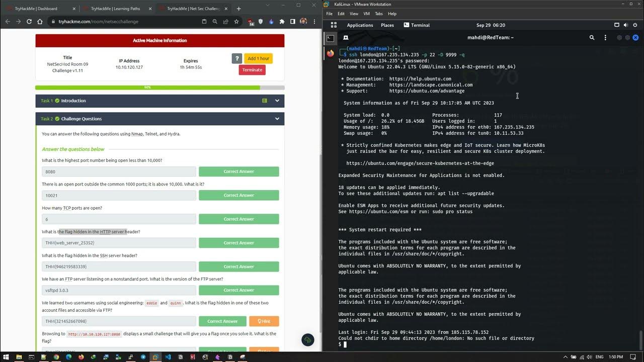
Task: Click the green cloud floating button on page
Action: (307, 340)
